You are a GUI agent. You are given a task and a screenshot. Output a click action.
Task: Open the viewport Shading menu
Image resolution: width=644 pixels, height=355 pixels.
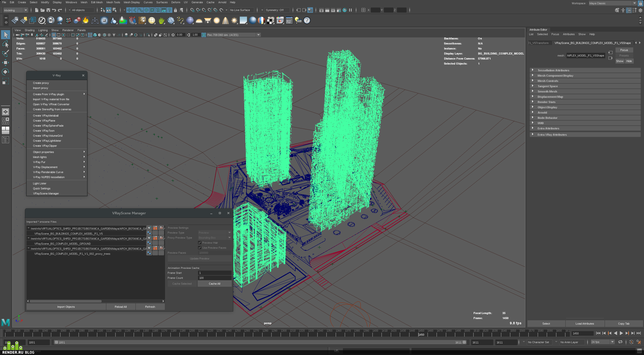click(x=29, y=30)
